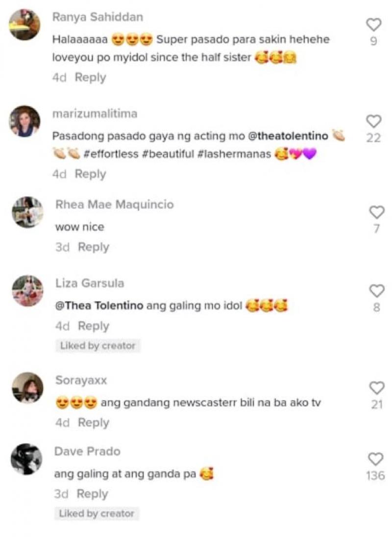The height and width of the screenshot is (539, 392).
Task: Open Ranya Sahiddan's profile picture
Action: [24, 25]
